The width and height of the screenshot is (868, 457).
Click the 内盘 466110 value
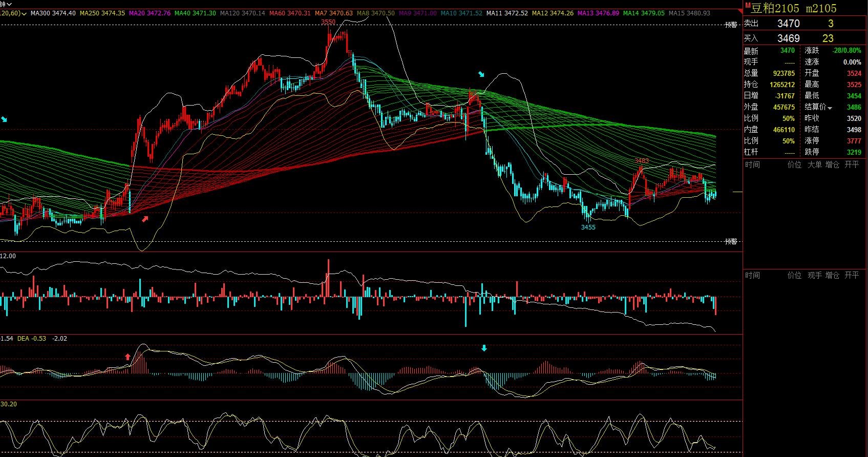click(784, 130)
